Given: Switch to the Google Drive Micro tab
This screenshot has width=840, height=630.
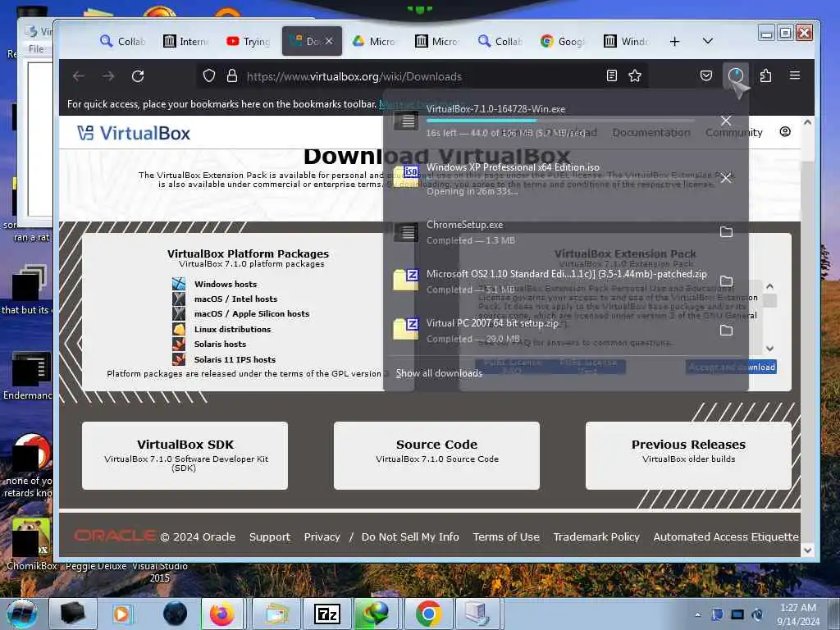Looking at the screenshot, I should (374, 41).
